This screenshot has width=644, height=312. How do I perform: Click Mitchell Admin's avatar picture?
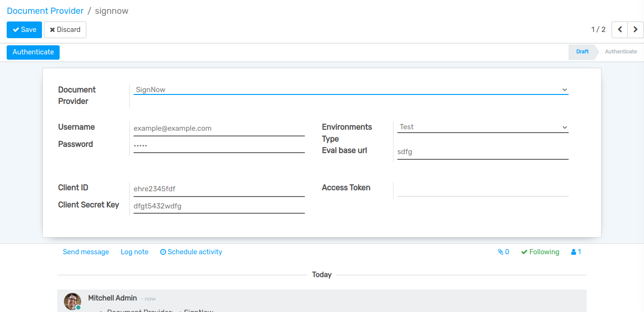pyautogui.click(x=72, y=301)
